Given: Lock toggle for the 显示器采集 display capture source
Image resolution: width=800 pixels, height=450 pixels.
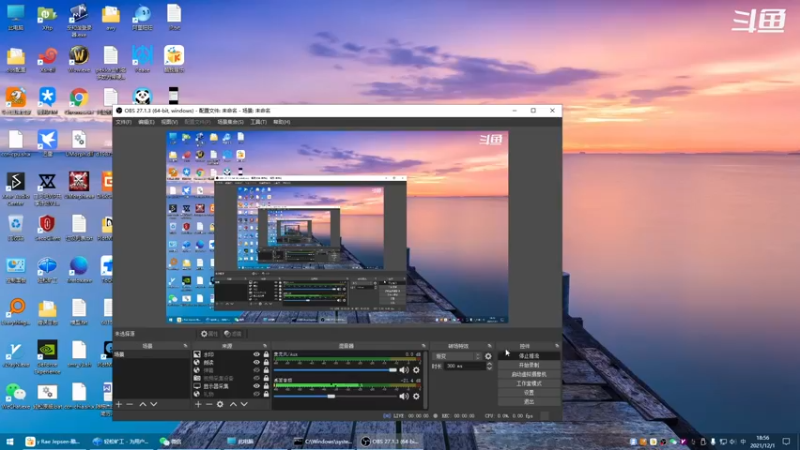Looking at the screenshot, I should 266,386.
